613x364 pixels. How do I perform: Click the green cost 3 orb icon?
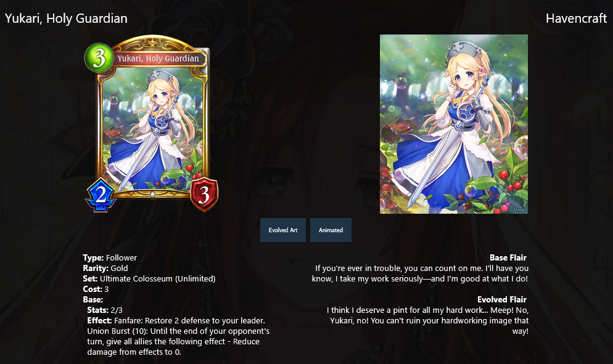click(x=99, y=58)
